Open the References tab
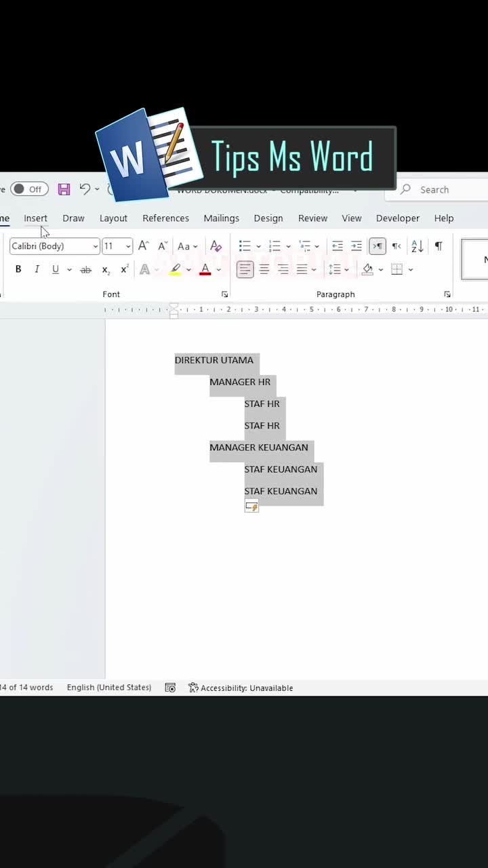The width and height of the screenshot is (488, 868). point(165,218)
